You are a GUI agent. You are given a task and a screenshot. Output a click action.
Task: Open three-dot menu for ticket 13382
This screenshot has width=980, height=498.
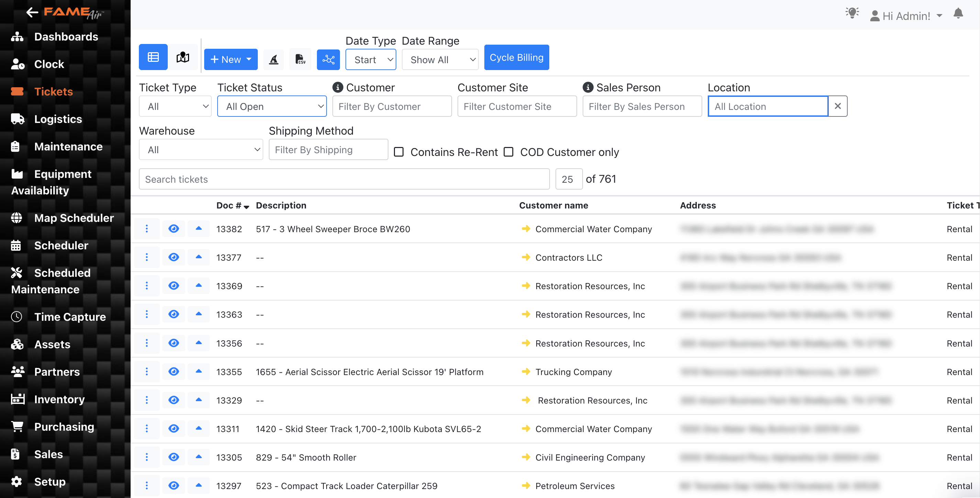146,229
